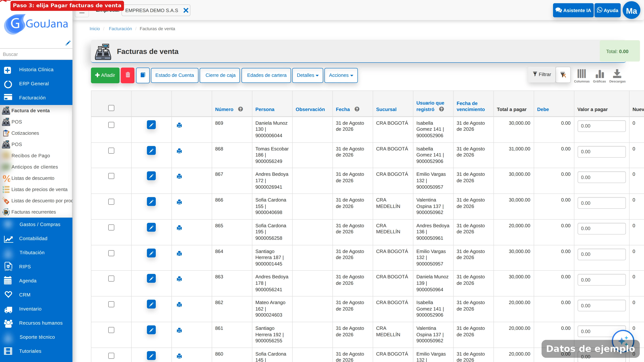Toggle the select-all header checkbox
The height and width of the screenshot is (362, 644).
pos(111,108)
